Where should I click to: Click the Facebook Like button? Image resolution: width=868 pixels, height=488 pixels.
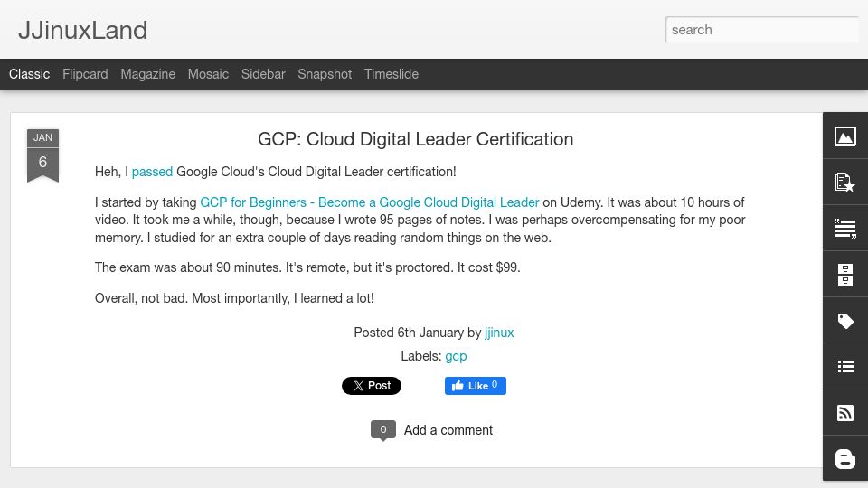pos(475,386)
